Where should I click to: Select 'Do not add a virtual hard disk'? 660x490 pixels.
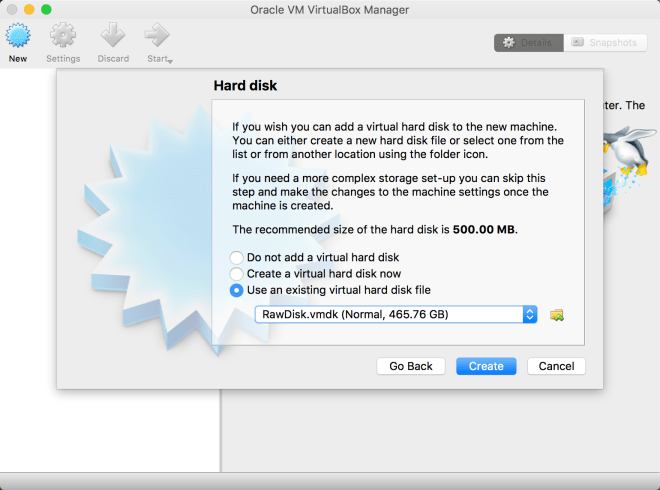pos(237,257)
